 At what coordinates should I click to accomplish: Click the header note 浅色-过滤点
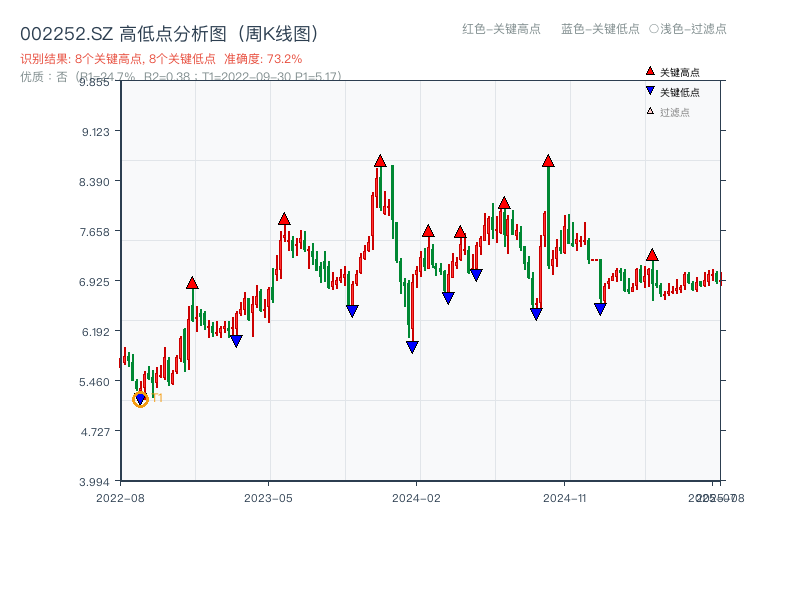[688, 29]
